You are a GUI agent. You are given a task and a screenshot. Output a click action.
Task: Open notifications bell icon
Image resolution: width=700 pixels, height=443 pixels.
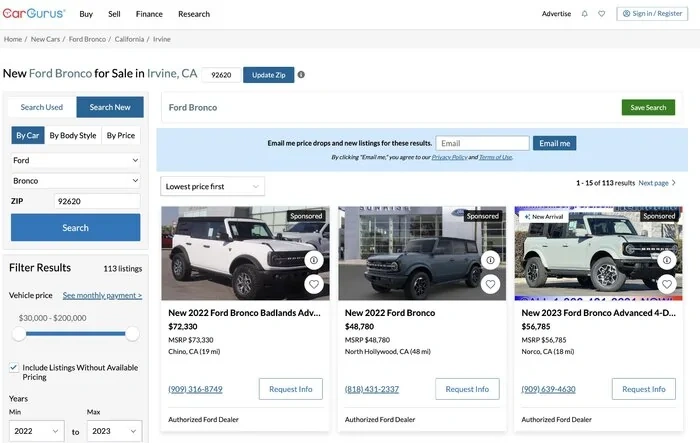coord(584,14)
